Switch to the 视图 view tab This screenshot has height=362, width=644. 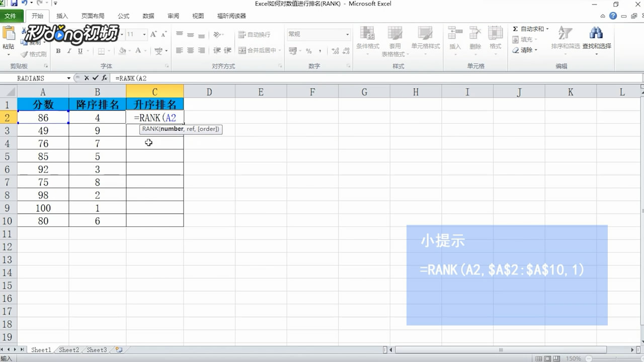coord(198,16)
